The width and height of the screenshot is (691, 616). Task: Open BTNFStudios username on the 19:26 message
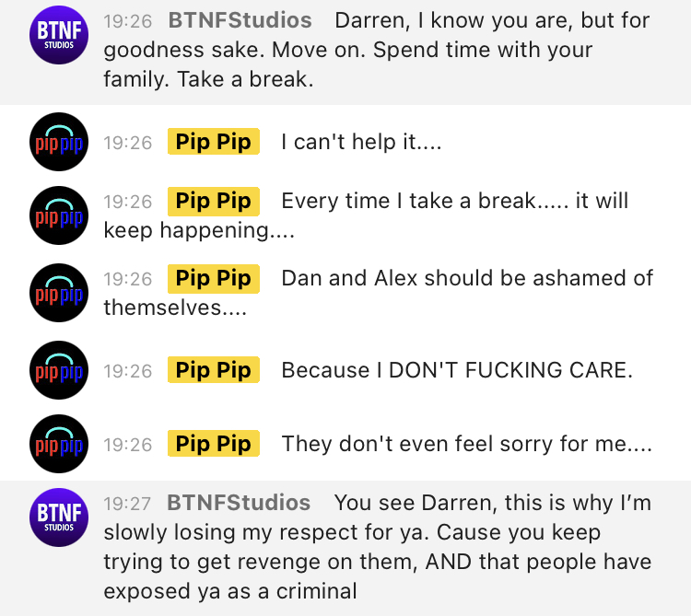240,20
